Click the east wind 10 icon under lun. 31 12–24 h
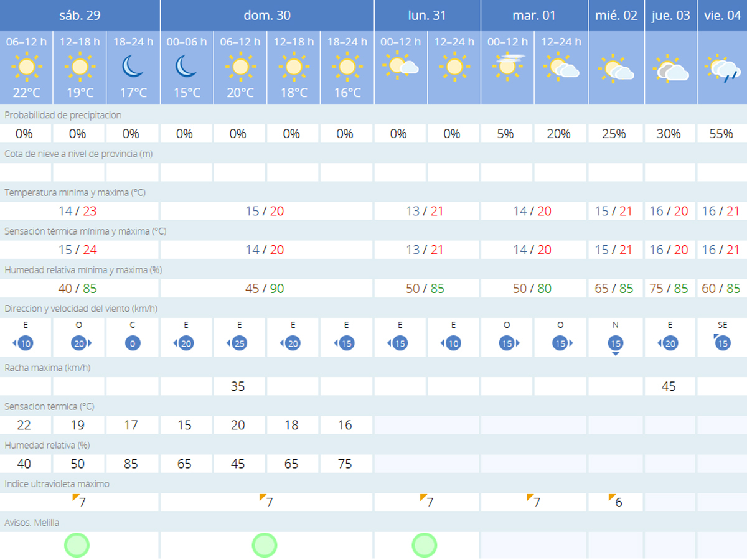This screenshot has height=560, width=747. point(452,343)
